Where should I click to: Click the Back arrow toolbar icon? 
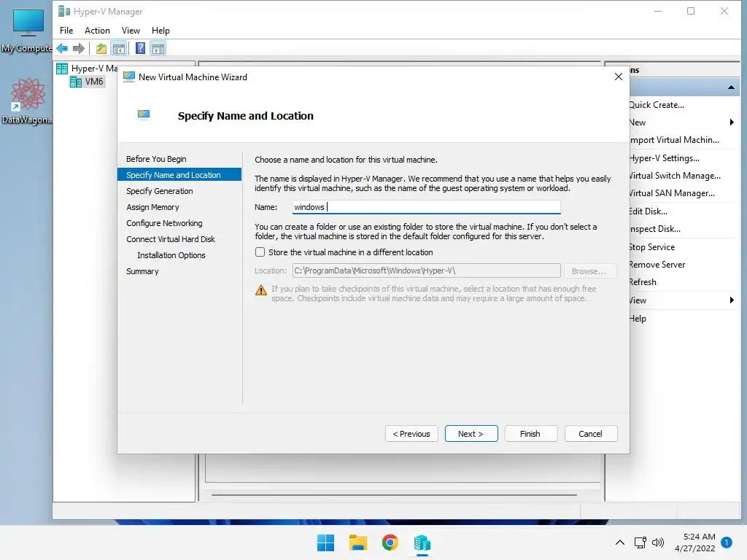[x=62, y=48]
